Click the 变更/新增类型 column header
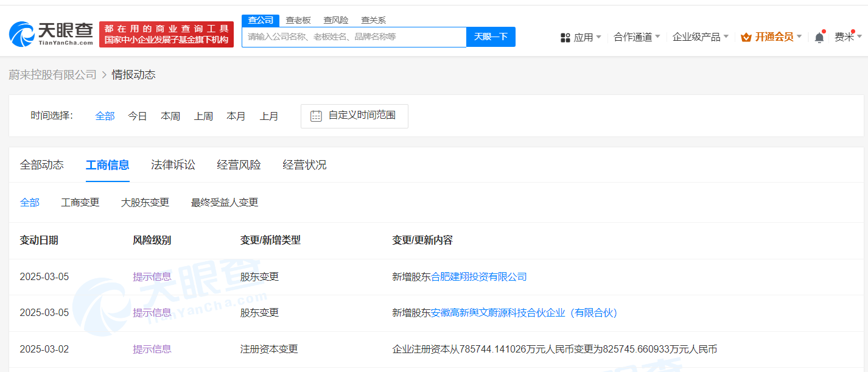The height and width of the screenshot is (372, 868). [270, 240]
